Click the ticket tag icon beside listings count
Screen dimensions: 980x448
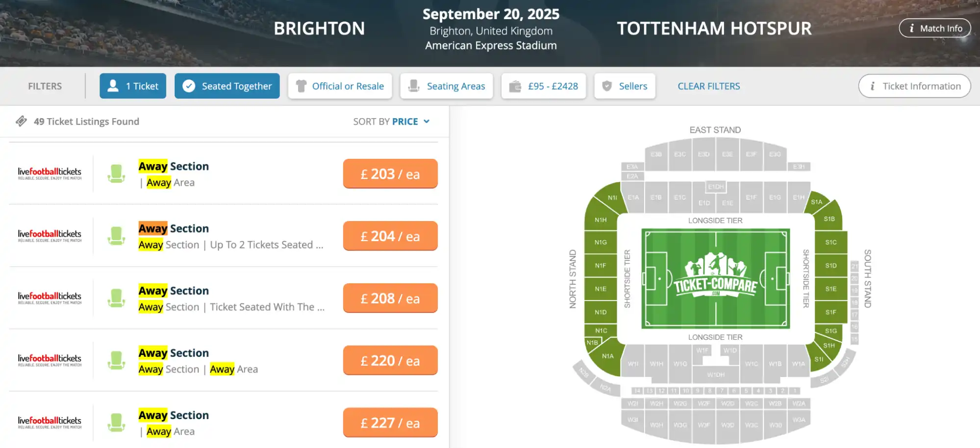coord(22,121)
